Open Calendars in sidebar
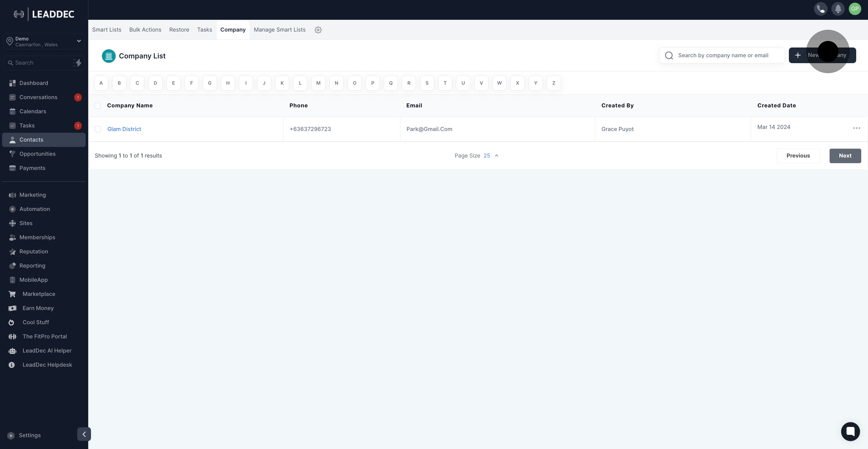This screenshot has height=449, width=868. pyautogui.click(x=44, y=112)
